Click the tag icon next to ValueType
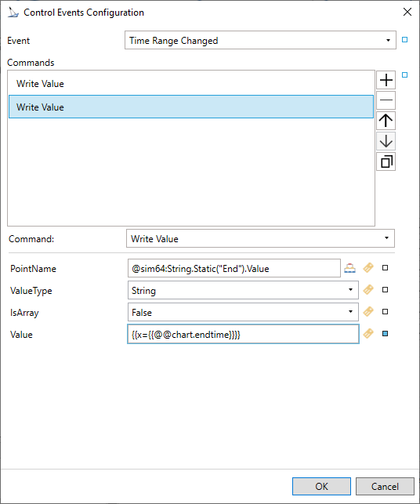 tap(368, 290)
